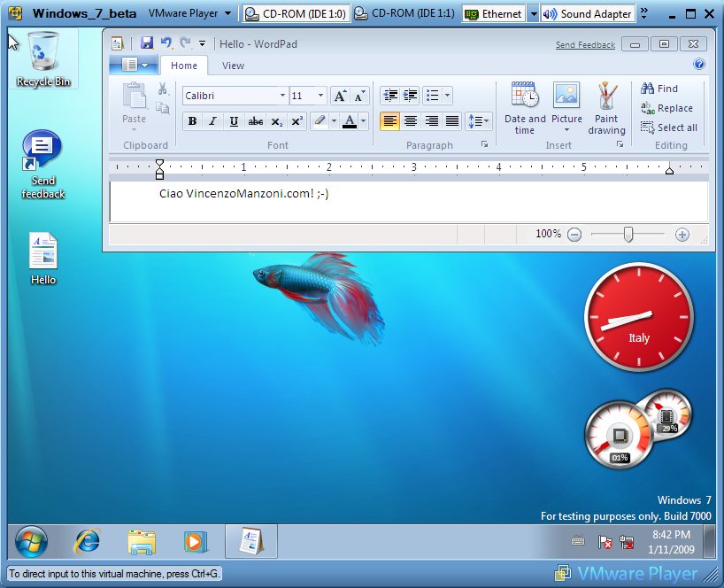The image size is (724, 588).
Task: Expand the Calibri font family dropdown
Action: (x=282, y=96)
